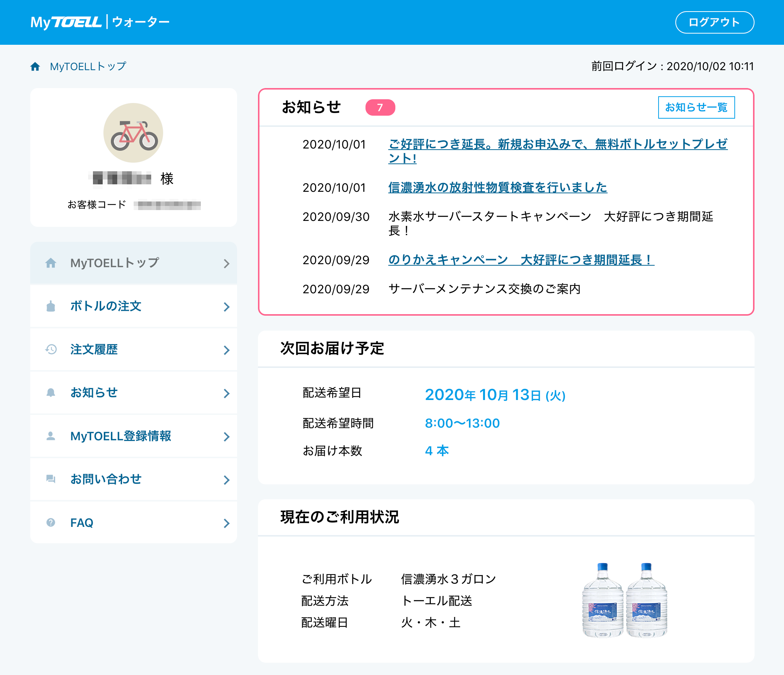Expand お知らせ一覧 (notifications list) panel
Viewport: 784px width, 675px height.
[696, 107]
